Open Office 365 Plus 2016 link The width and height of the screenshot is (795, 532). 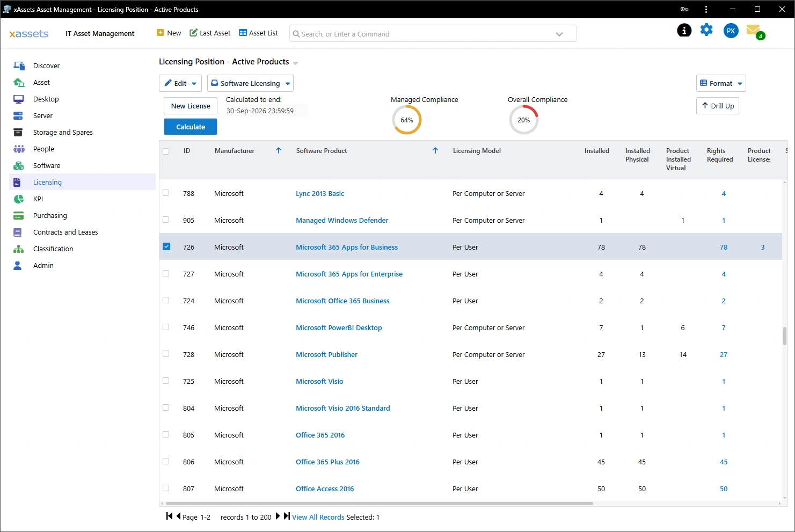pos(327,462)
